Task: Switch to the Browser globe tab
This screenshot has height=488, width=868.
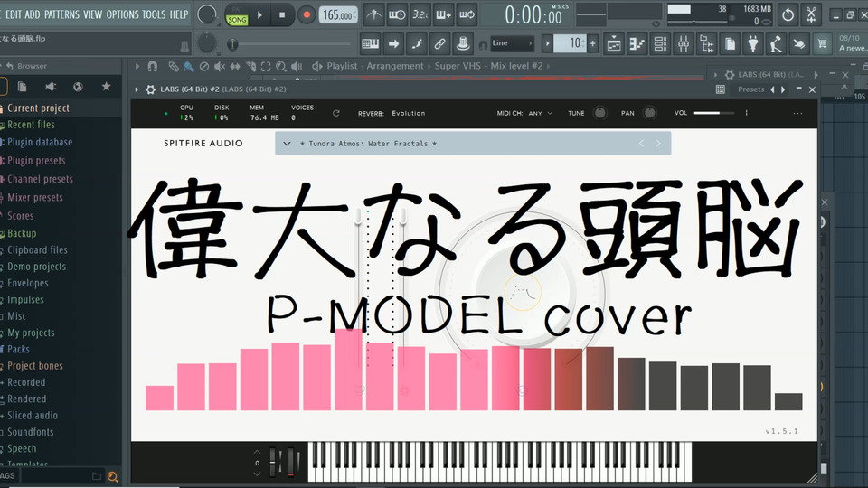Action: (x=78, y=87)
